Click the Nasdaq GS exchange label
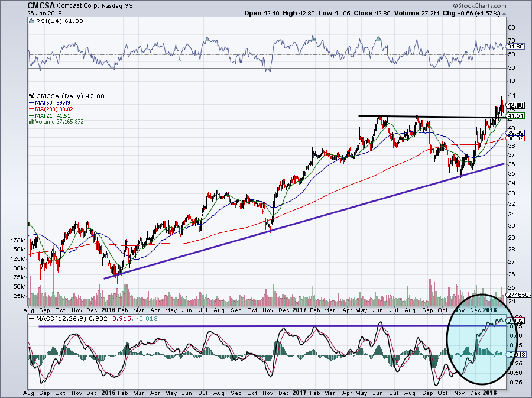 click(x=118, y=6)
